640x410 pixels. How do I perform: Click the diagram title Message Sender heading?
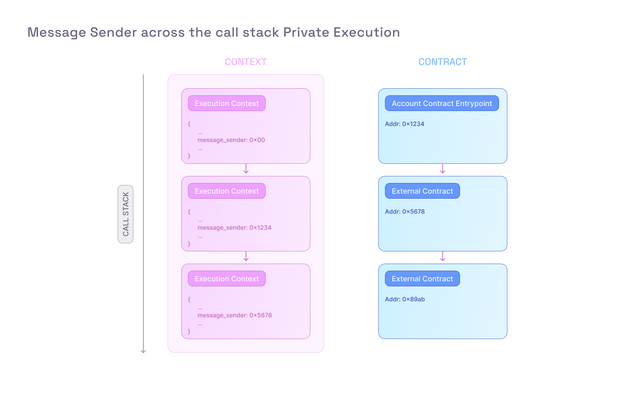click(213, 32)
